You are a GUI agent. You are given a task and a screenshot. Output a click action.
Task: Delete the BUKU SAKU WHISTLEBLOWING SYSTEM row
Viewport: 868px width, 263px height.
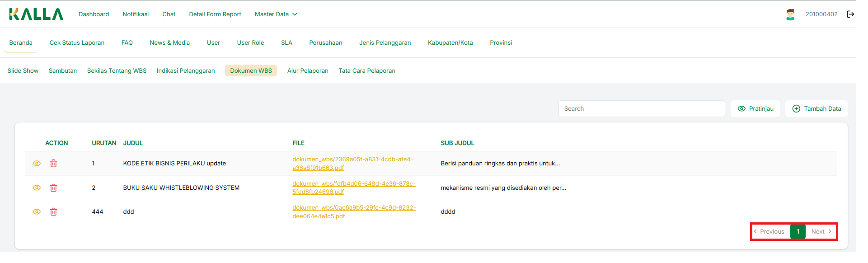pos(53,188)
